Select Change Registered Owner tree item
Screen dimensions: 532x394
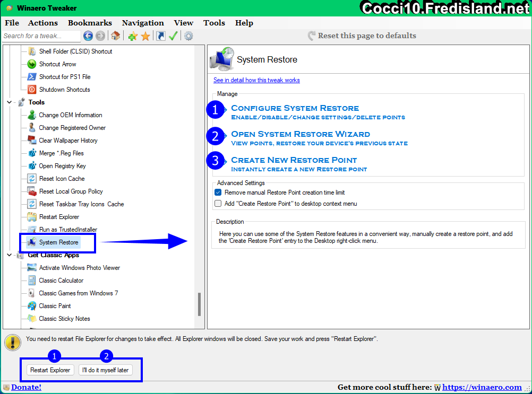[x=72, y=128]
